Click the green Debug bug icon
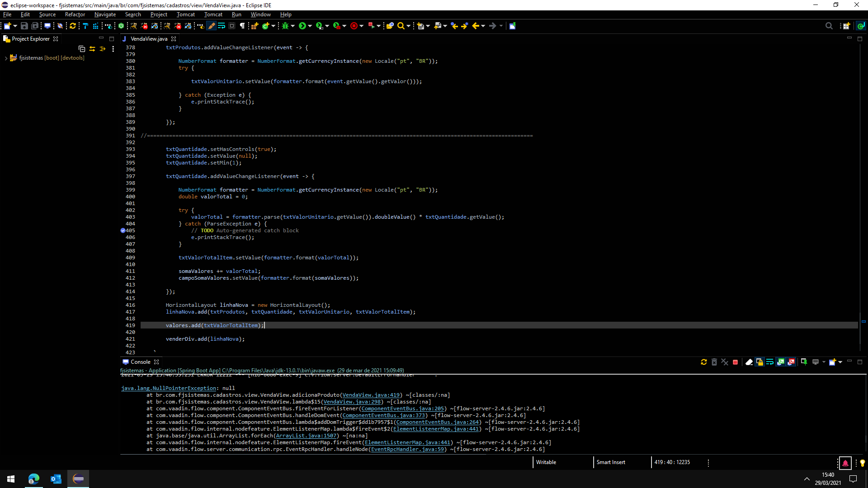 click(285, 26)
